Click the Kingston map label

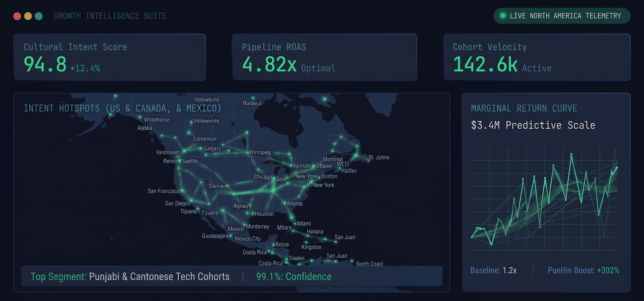point(311,247)
